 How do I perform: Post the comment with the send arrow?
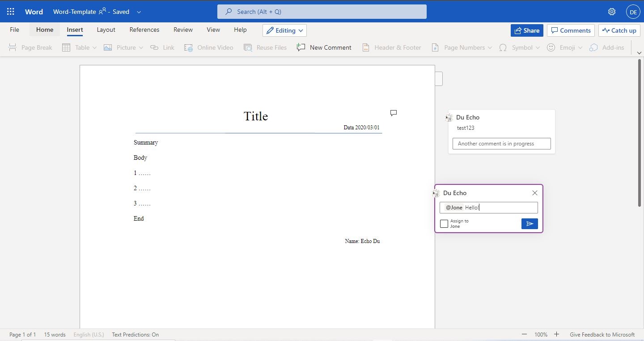[530, 224]
